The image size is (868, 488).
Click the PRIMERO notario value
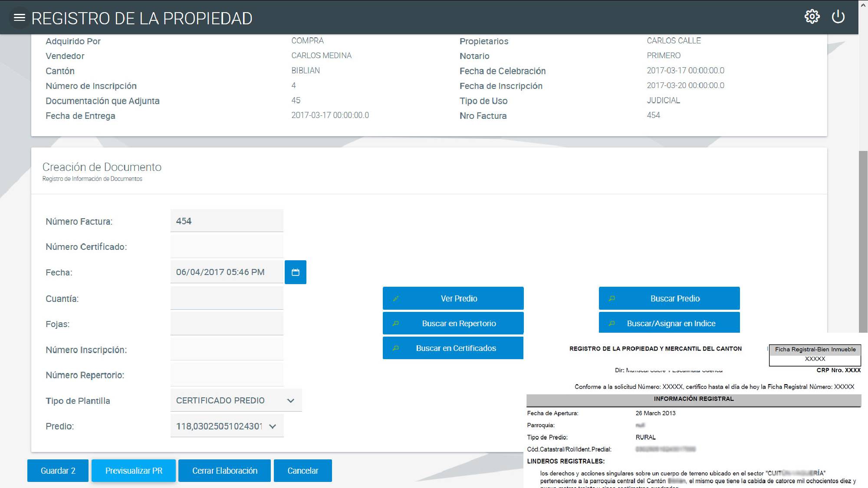click(x=664, y=56)
